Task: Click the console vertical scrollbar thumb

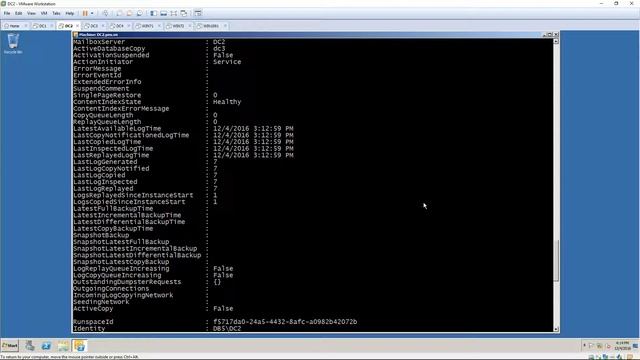Action: pyautogui.click(x=556, y=260)
